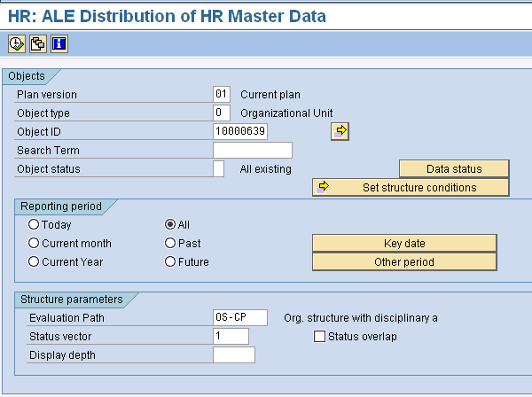Click the Display depth input box

pyautogui.click(x=233, y=355)
